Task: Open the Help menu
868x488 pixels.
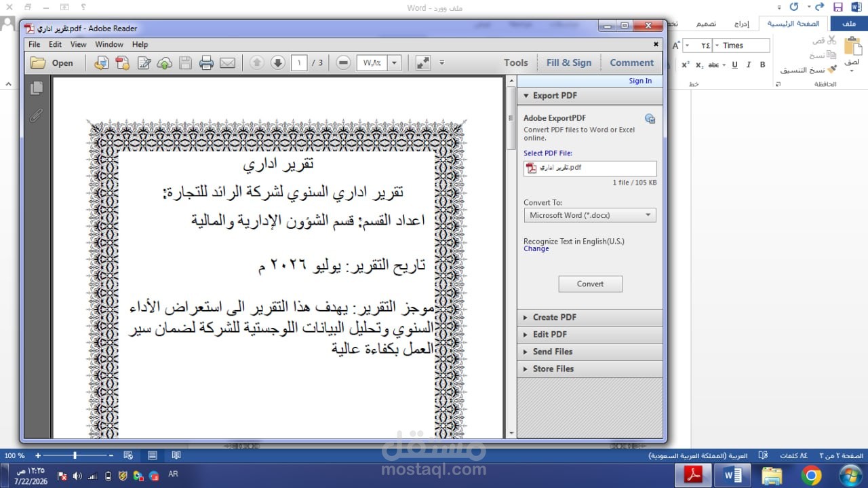Action: [x=140, y=44]
